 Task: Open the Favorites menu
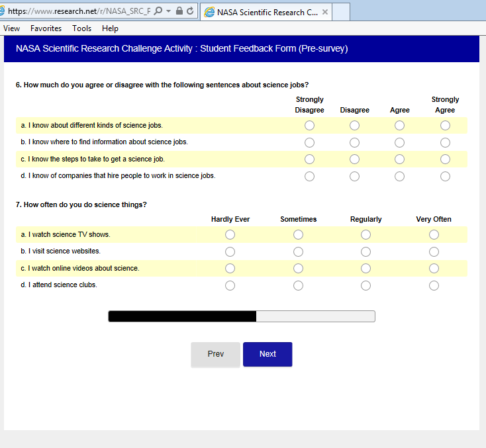pos(46,28)
